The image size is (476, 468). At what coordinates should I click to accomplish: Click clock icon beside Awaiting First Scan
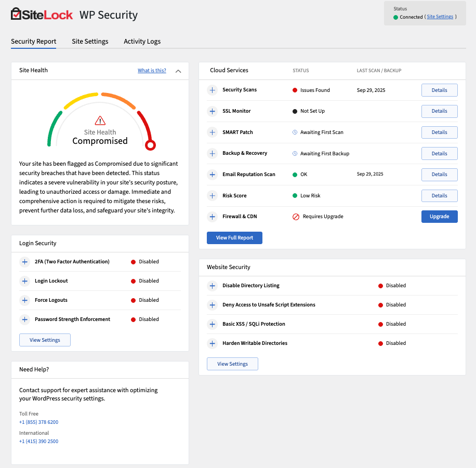pos(295,132)
